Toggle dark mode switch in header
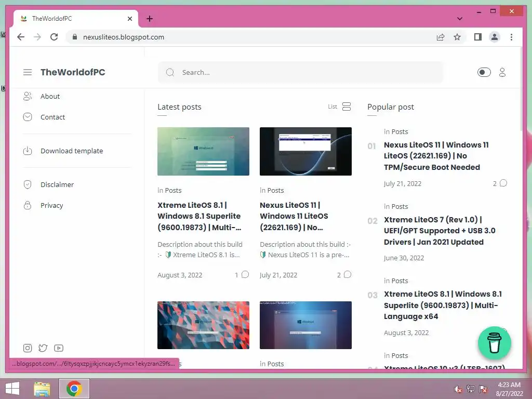This screenshot has height=399, width=532. [x=484, y=72]
